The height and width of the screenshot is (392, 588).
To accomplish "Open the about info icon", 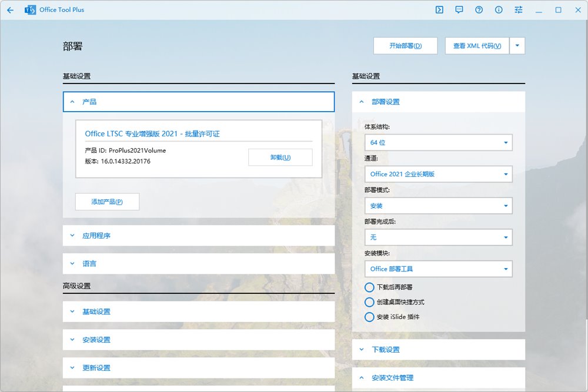I will click(499, 10).
